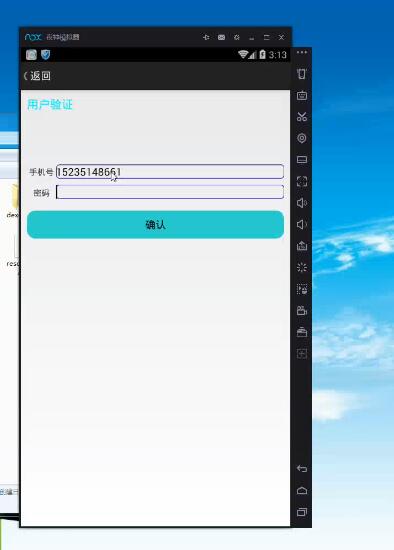
Task: Open the virtual location target icon
Action: tap(302, 138)
